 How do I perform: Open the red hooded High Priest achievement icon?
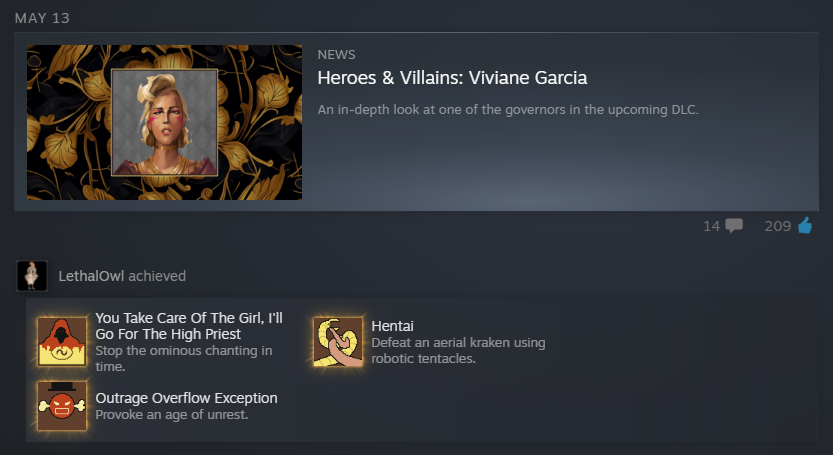(x=62, y=342)
